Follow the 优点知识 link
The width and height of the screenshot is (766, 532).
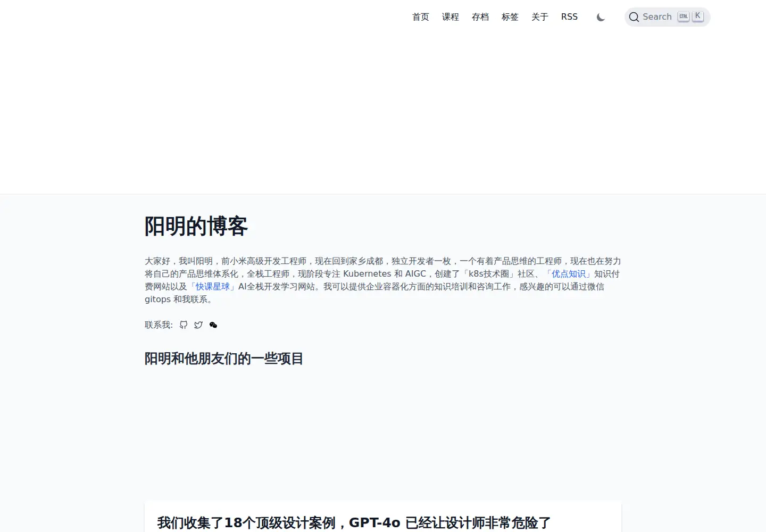(569, 274)
